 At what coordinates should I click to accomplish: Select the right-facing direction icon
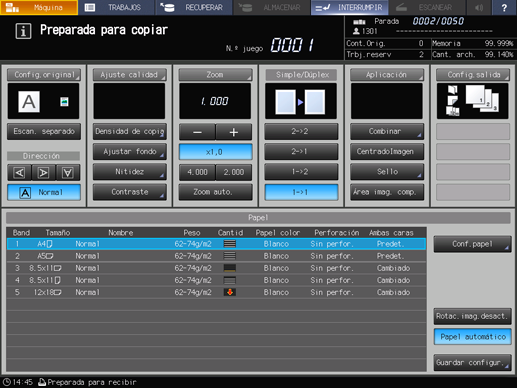[43, 173]
